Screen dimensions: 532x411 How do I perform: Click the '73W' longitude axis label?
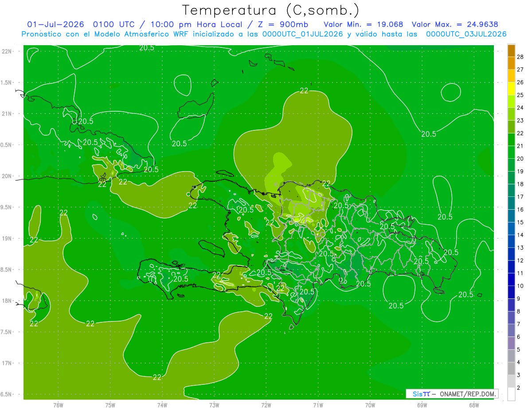(214, 405)
